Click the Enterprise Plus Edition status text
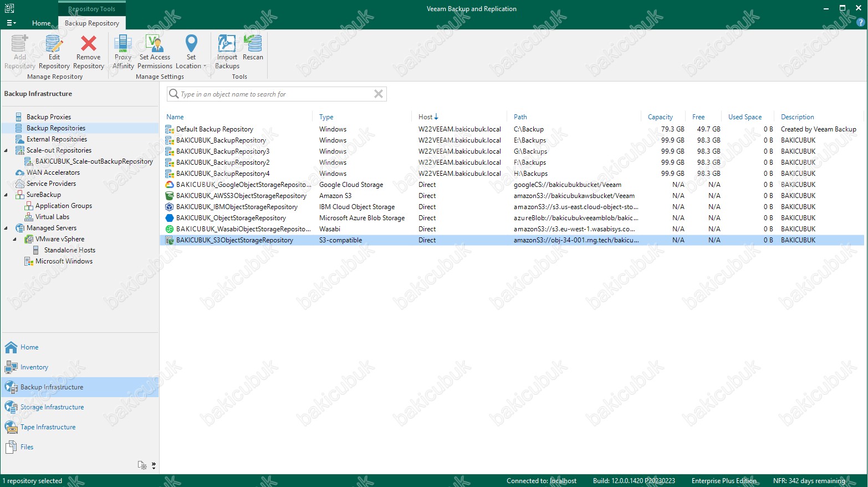The width and height of the screenshot is (868, 487). pos(724,481)
